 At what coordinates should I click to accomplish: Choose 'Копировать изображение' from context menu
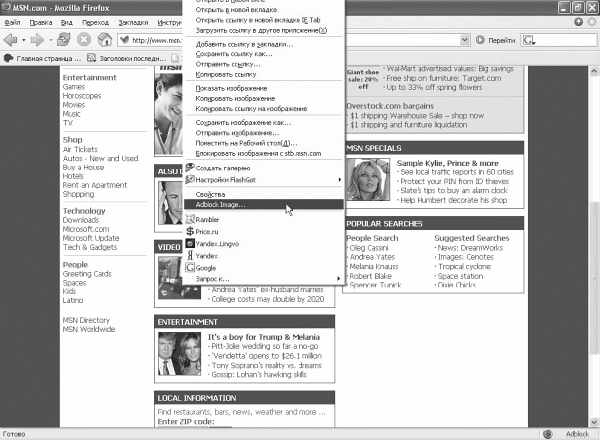click(x=233, y=100)
